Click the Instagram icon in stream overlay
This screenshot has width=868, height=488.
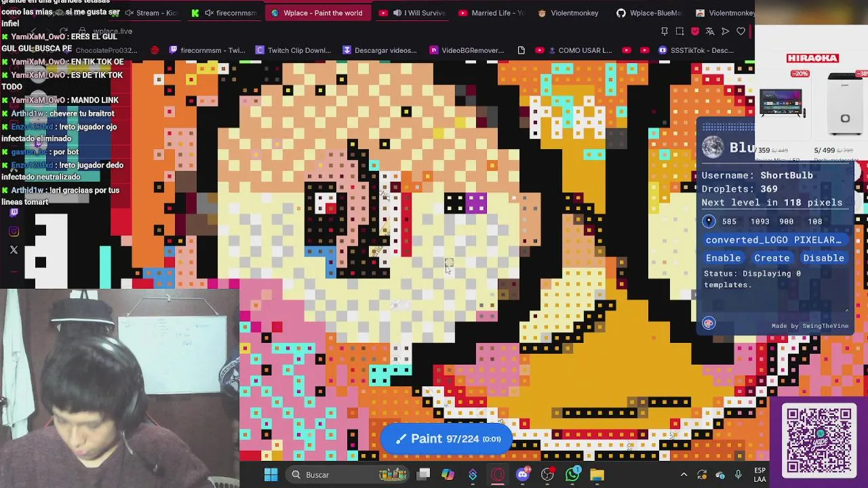pos(14,231)
